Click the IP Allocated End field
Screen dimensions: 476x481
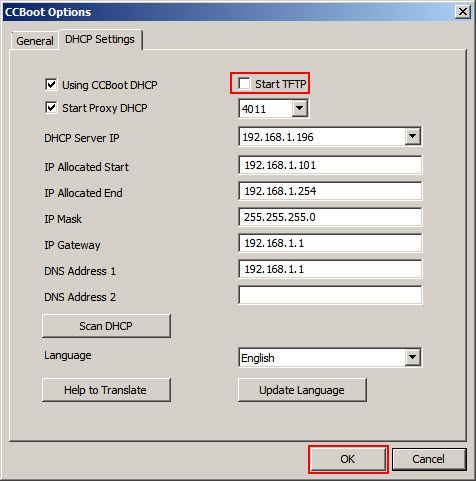pos(330,191)
